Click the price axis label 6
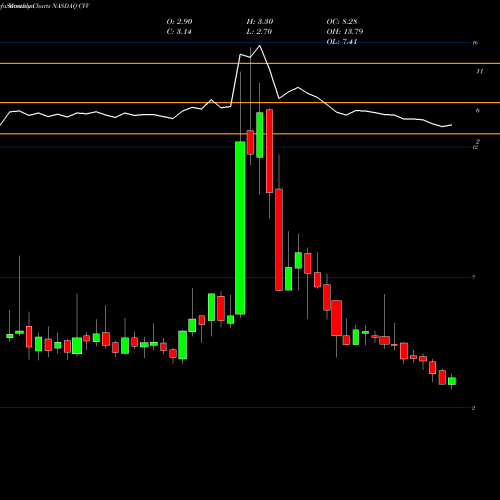Image resolution: width=500 pixels, height=500 pixels. 478,111
